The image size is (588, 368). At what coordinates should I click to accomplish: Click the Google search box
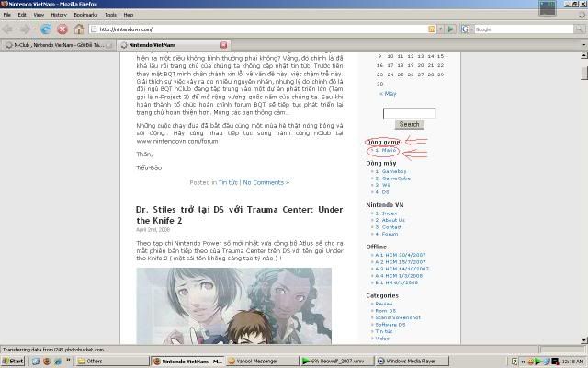point(524,29)
